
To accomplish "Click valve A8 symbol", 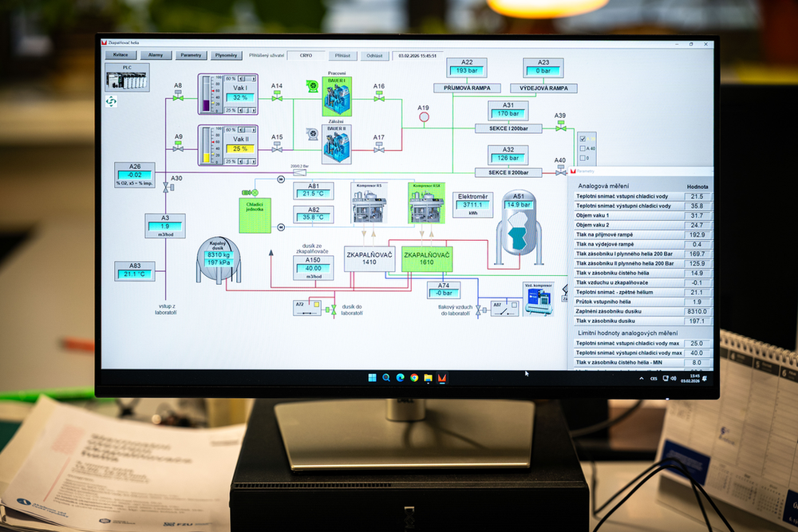I will pos(178,97).
